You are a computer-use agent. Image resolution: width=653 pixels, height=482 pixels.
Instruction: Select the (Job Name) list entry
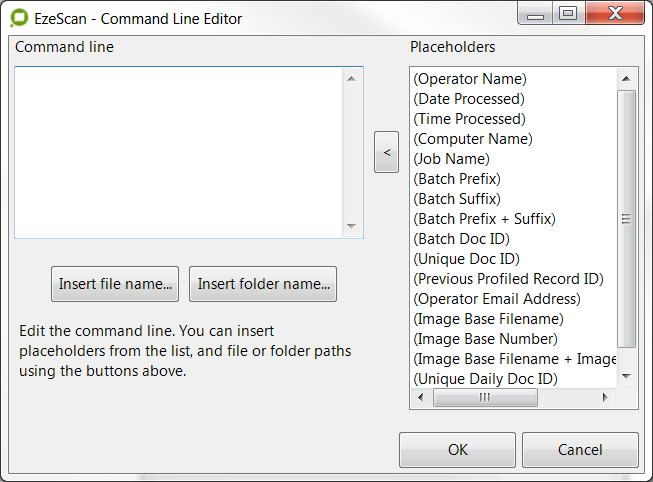pos(451,159)
